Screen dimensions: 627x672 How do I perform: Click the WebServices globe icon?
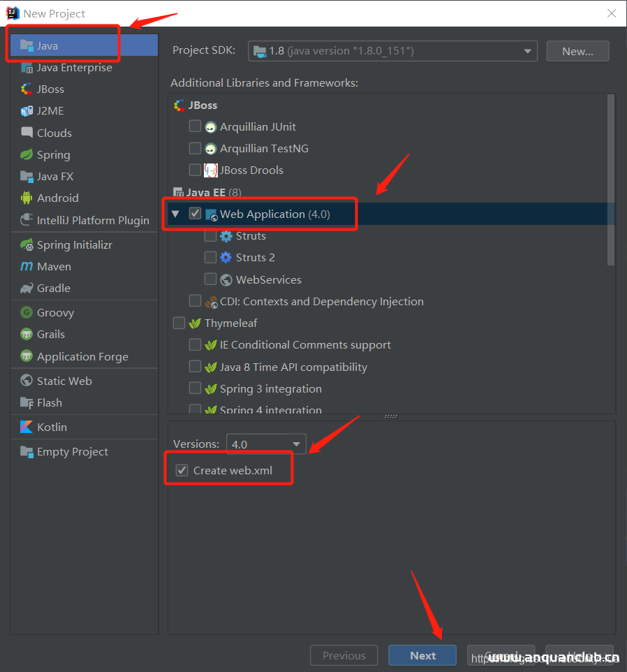[x=226, y=279]
